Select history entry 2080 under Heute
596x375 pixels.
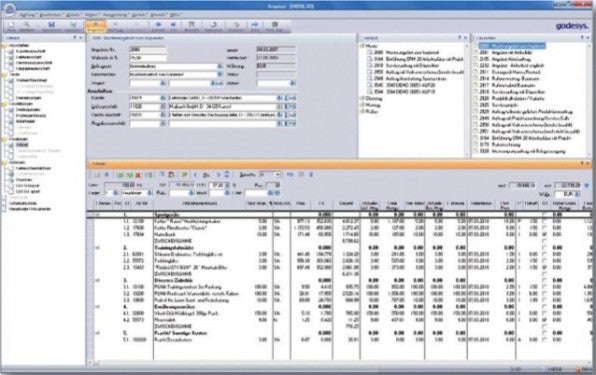[406, 52]
